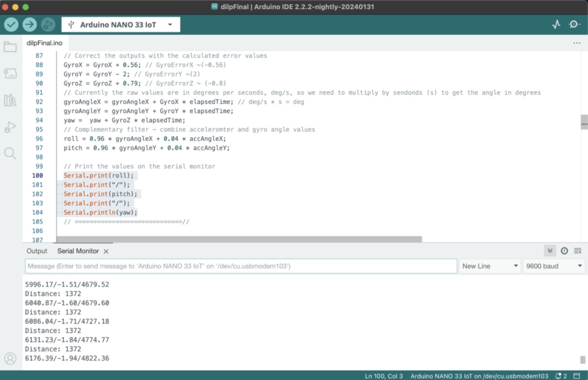Toggle timestamp clock icon in Serial Monitor
588x380 pixels.
[564, 251]
